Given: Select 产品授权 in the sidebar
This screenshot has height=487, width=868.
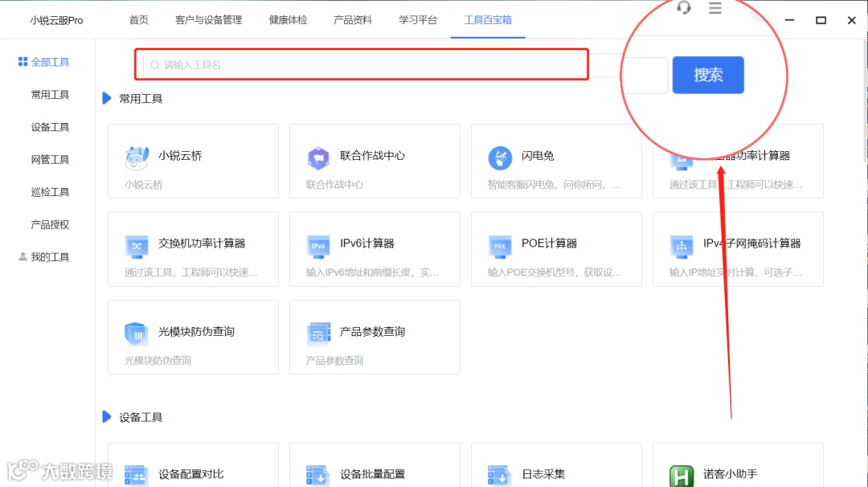Looking at the screenshot, I should [x=50, y=225].
